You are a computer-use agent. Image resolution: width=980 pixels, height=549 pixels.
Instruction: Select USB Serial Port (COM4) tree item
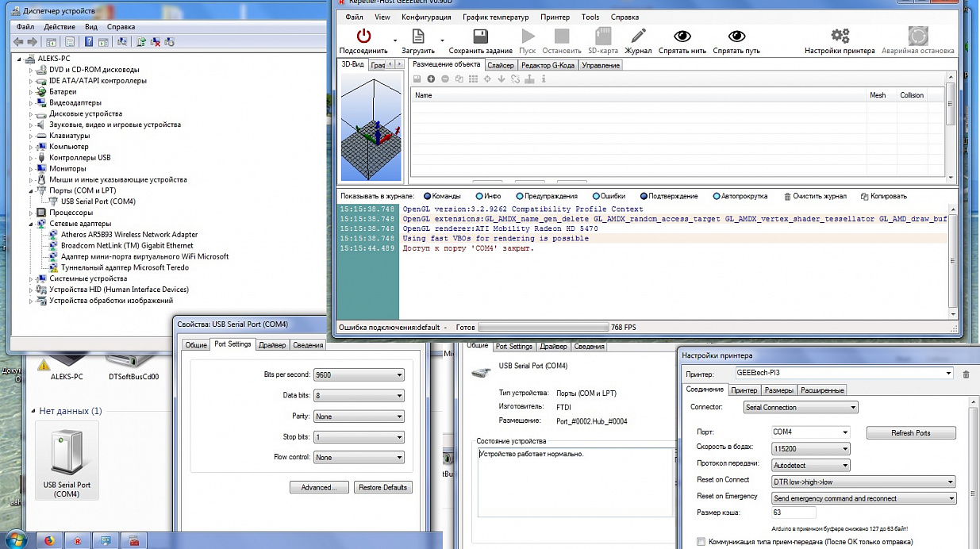[98, 202]
